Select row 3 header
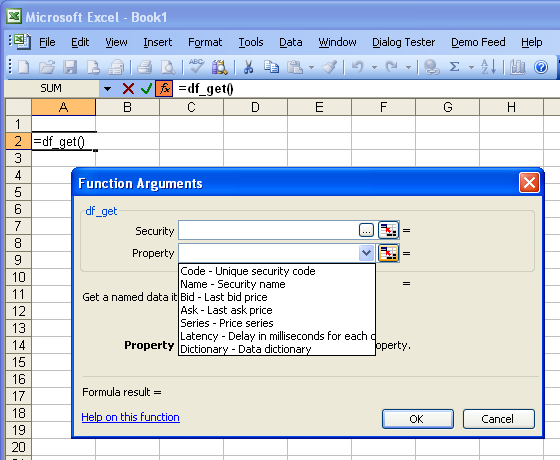This screenshot has width=560, height=460. click(x=18, y=158)
